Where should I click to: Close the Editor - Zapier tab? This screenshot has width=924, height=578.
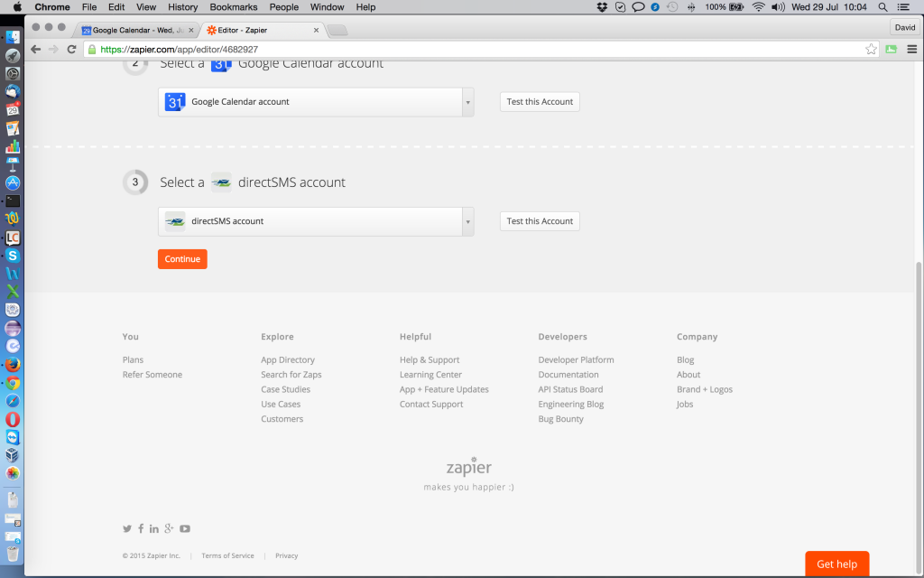coord(316,30)
